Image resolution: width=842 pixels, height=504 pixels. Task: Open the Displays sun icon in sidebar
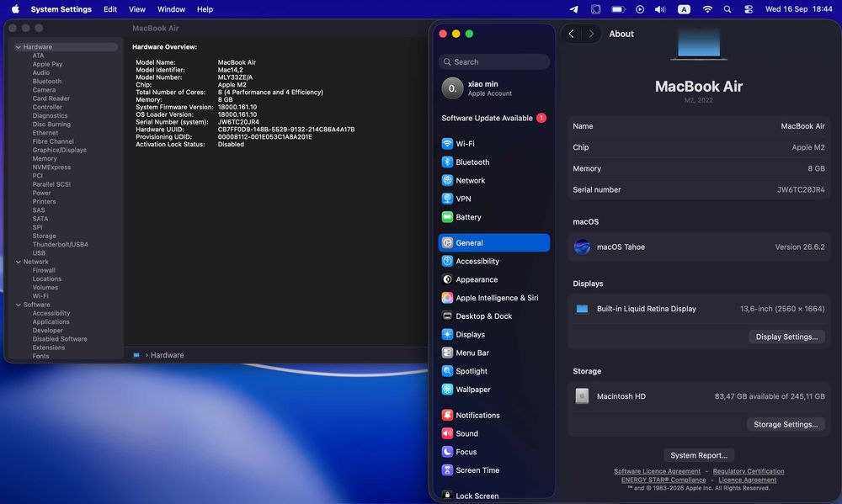[x=447, y=334]
